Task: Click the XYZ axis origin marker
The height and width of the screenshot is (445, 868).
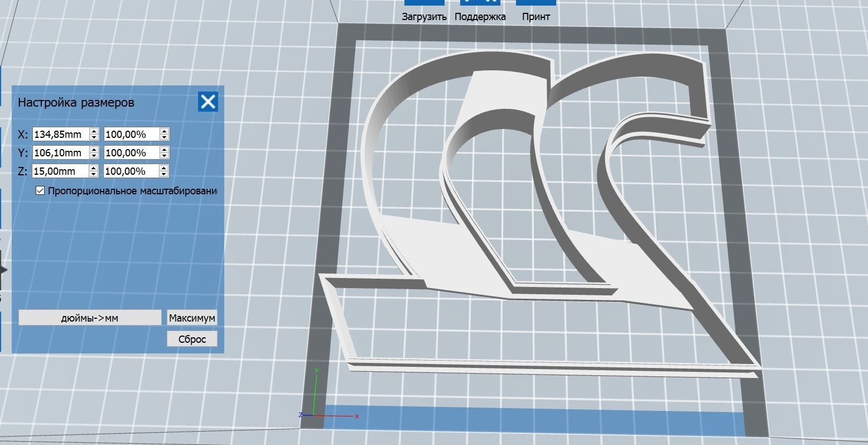Action: (x=314, y=415)
